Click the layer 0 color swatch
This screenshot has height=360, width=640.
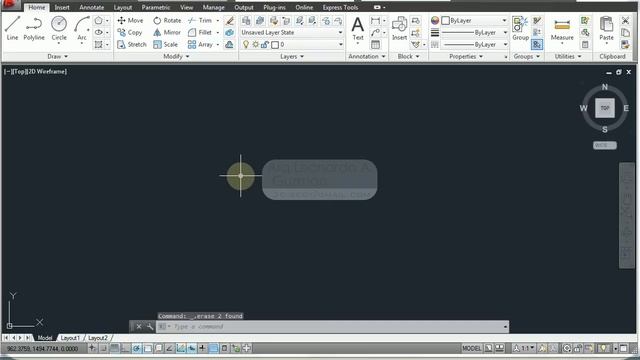(x=275, y=45)
